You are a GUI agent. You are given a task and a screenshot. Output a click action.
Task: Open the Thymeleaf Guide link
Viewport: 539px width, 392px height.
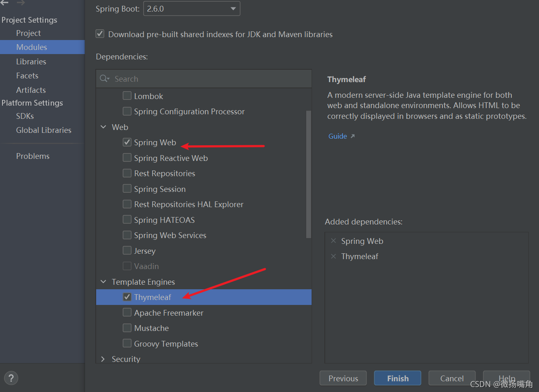341,136
